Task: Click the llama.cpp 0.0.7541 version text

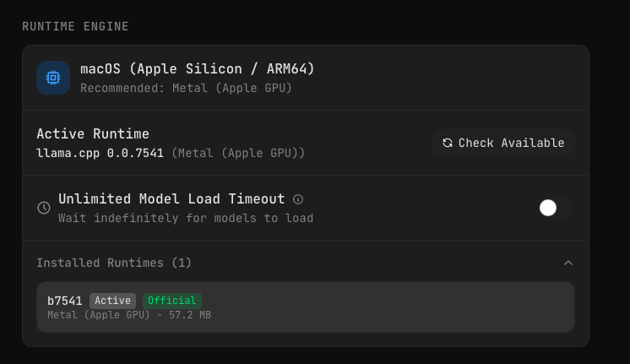Action: click(100, 153)
